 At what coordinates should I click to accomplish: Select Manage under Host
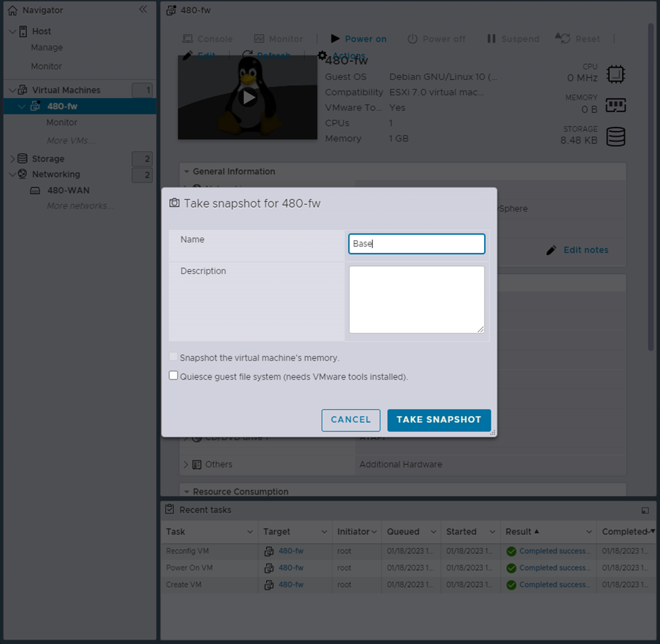coord(47,47)
